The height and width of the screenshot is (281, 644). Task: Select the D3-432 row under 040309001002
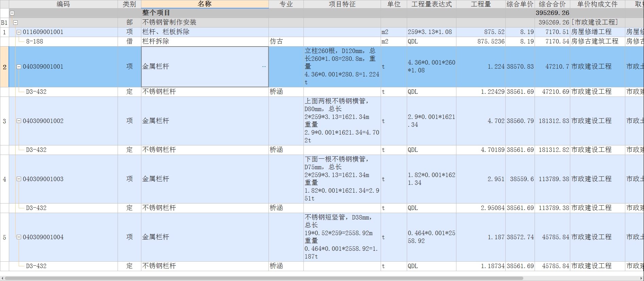36,150
